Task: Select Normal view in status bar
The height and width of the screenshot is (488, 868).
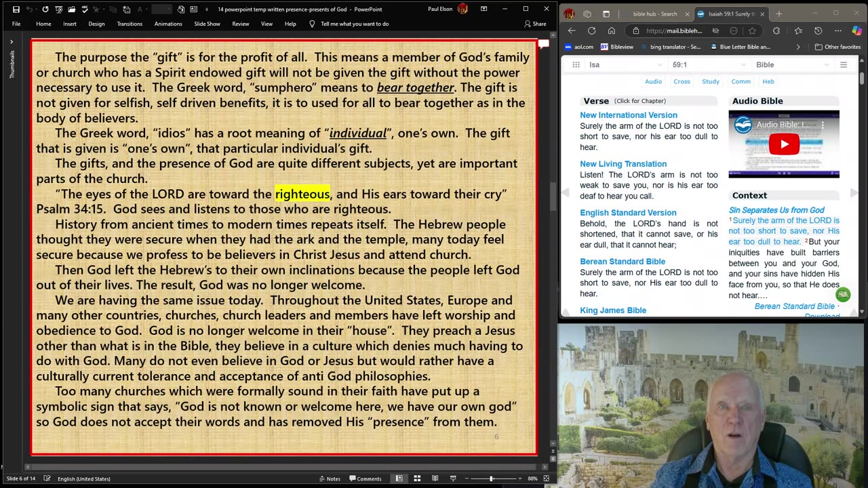Action: (399, 479)
